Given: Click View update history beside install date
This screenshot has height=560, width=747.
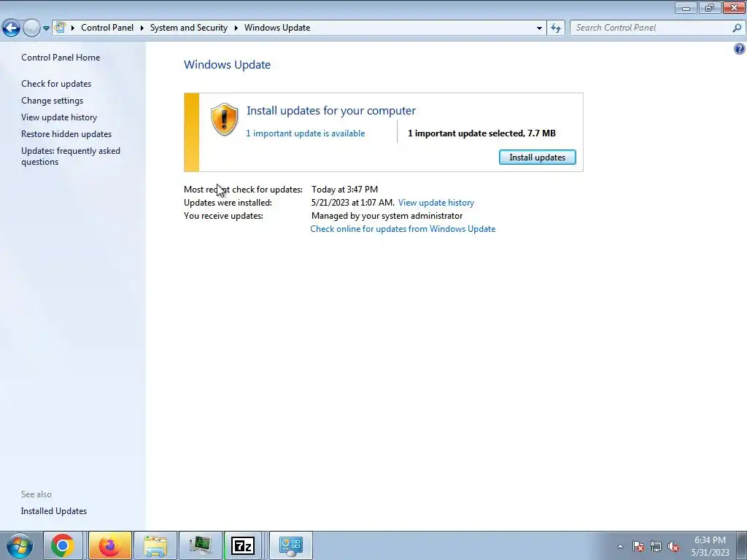Looking at the screenshot, I should tap(436, 203).
